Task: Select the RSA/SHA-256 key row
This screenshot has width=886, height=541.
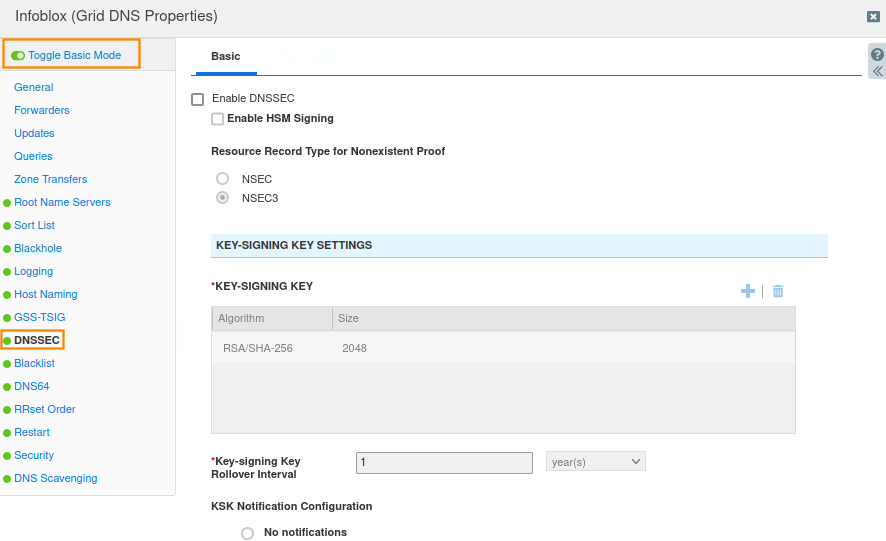Action: coord(503,348)
